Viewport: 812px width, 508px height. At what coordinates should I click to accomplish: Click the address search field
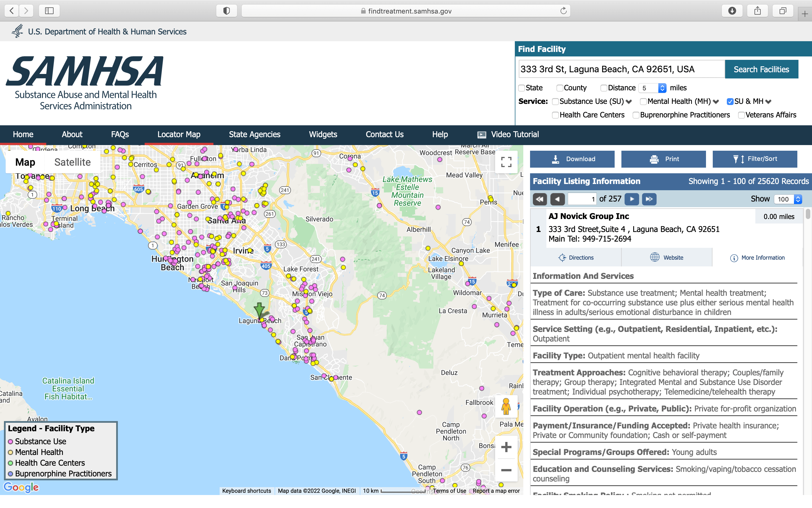pos(622,69)
